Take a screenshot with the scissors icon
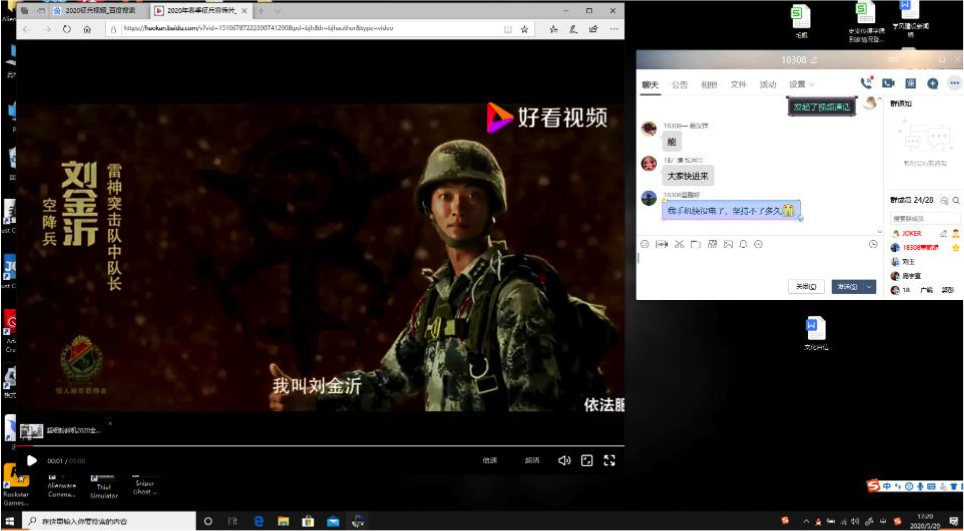Image resolution: width=964 pixels, height=531 pixels. point(679,244)
